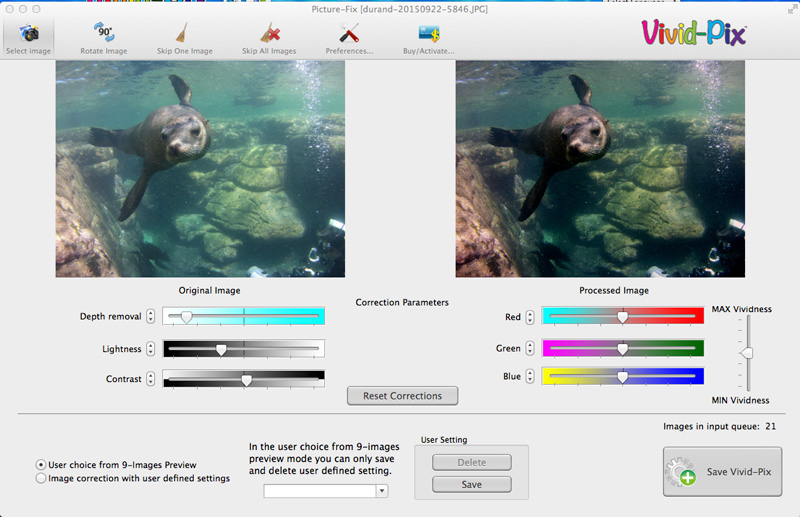Click the Buy/Activate icon
Screen dimensions: 800x517
tap(428, 33)
